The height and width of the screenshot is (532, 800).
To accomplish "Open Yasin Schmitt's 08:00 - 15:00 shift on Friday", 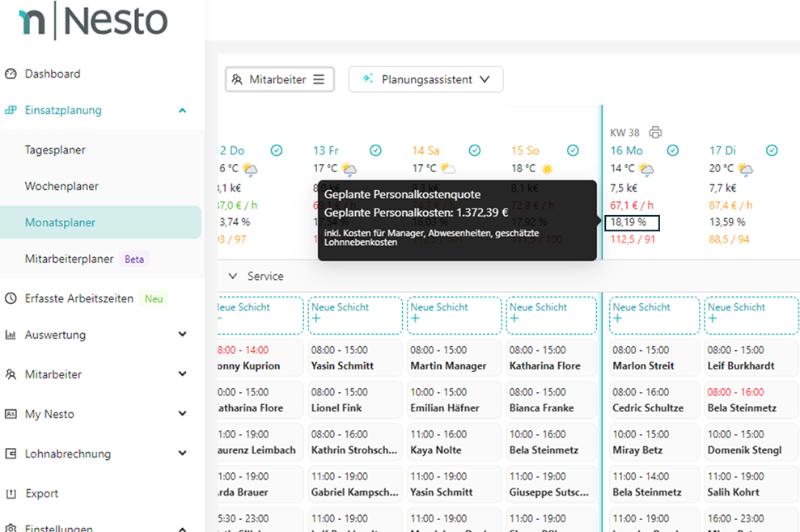I will tap(354, 358).
